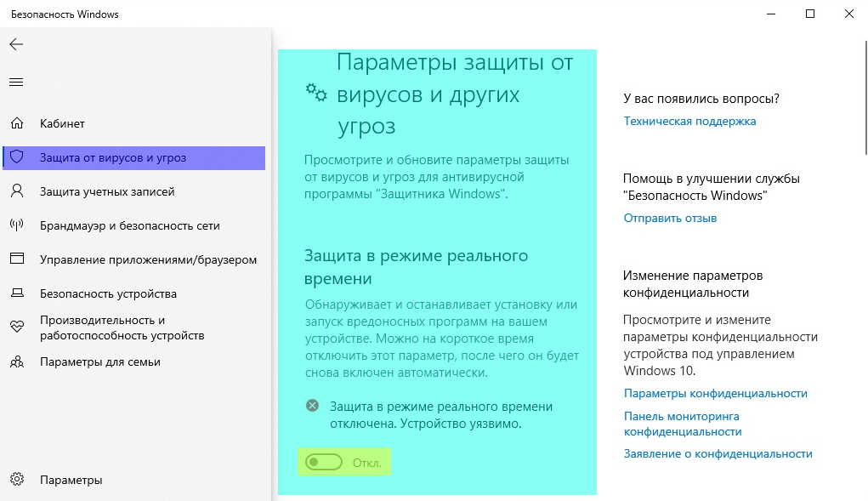Open Панель мониторинга конфиденциальности link
The image size is (868, 501).
[x=681, y=424]
